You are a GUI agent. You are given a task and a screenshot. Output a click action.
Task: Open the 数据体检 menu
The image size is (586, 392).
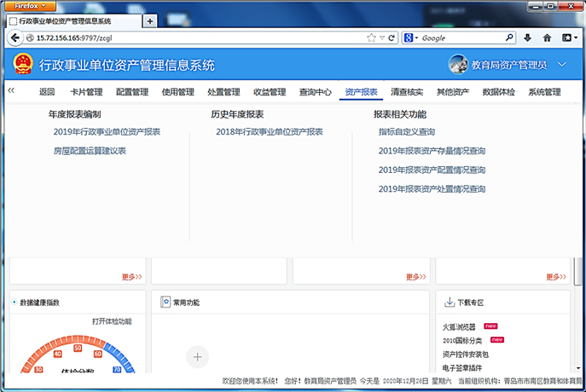tap(498, 92)
